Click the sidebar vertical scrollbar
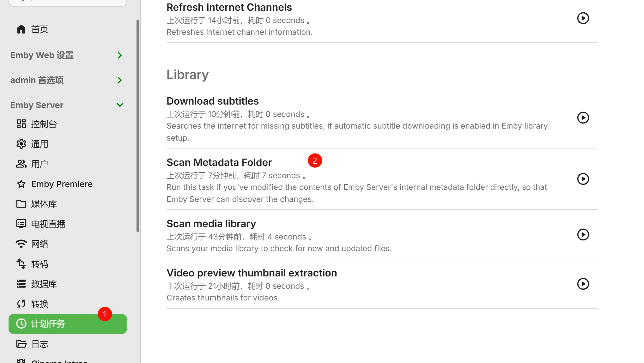The image size is (644, 363). tap(138, 126)
